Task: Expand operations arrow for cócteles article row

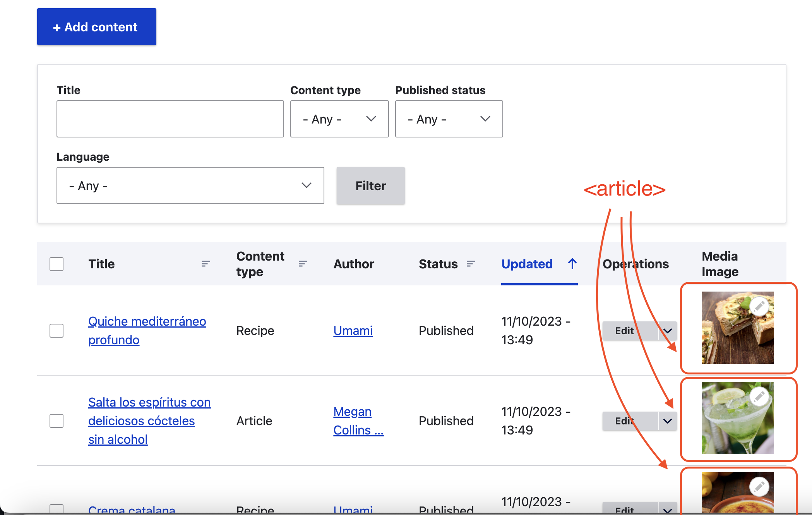Action: (668, 421)
